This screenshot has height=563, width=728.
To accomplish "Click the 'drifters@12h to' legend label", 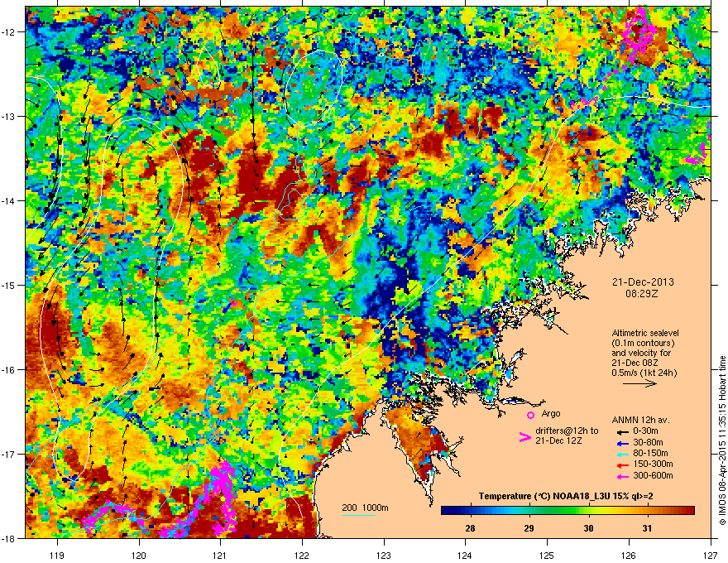I will point(567,431).
